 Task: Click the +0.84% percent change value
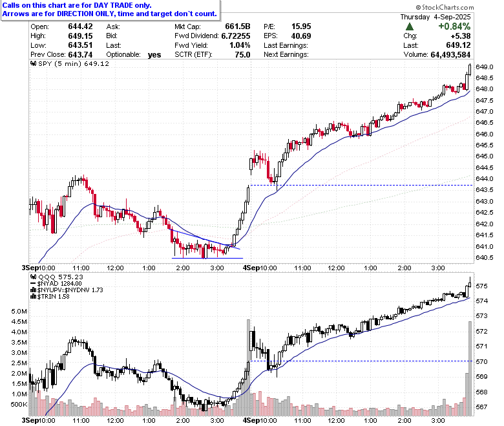tap(454, 27)
